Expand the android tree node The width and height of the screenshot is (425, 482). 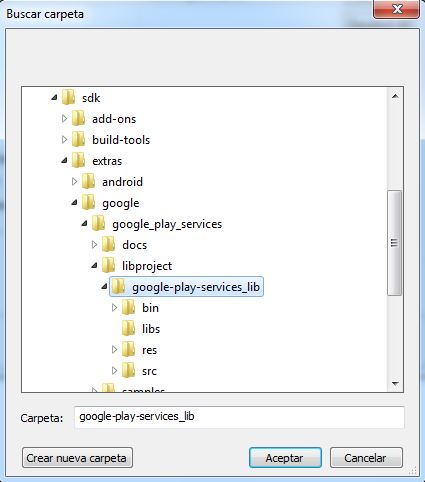point(74,181)
